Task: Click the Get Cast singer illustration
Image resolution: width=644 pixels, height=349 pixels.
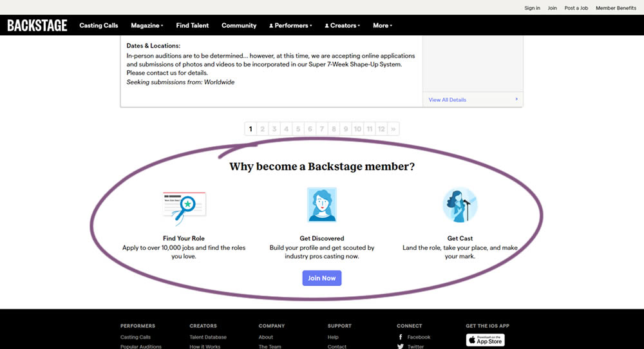Action: [460, 205]
